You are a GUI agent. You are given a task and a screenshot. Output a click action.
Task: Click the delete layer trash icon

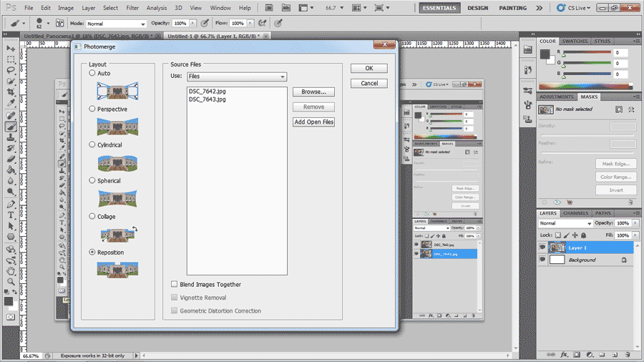coord(627,355)
